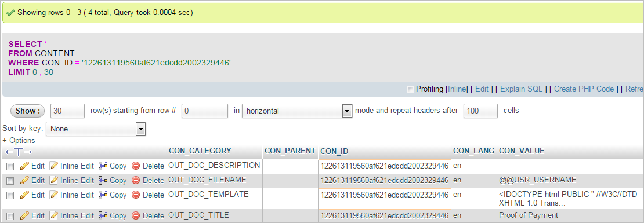Sort by CON_PARENT column header
644x223 pixels.
[x=290, y=151]
